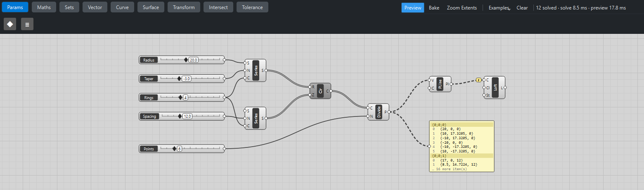Click the {0;0;1} branch header in panel
Image resolution: width=644 pixels, height=190 pixels.
462,156
